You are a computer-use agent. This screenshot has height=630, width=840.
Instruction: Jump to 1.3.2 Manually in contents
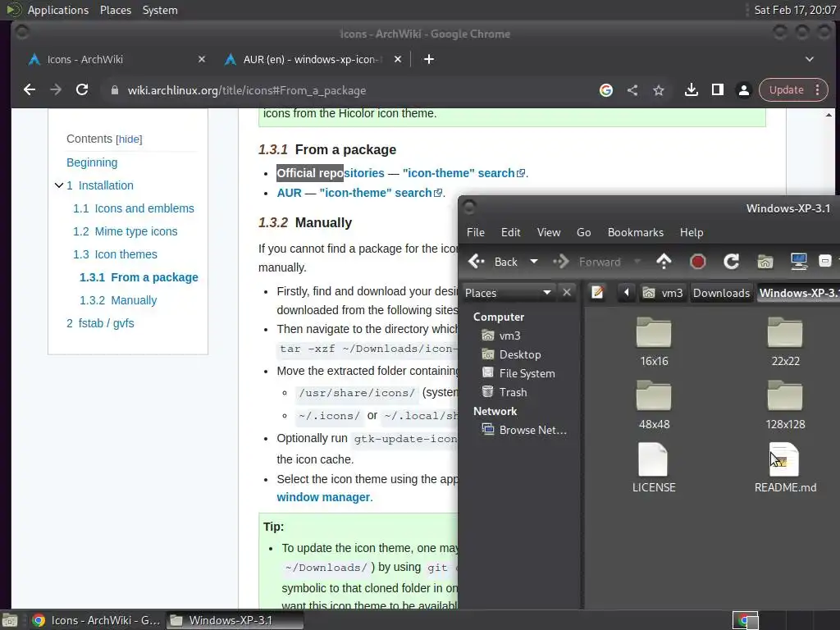point(118,300)
